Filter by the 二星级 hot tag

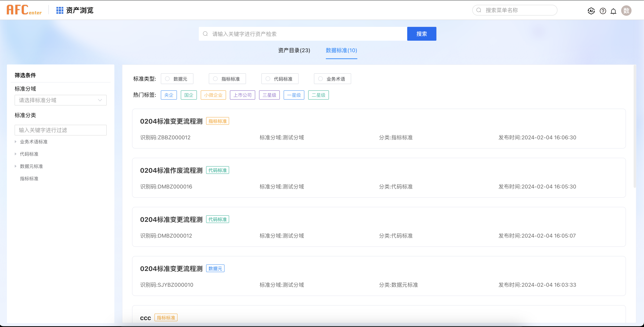pyautogui.click(x=319, y=95)
